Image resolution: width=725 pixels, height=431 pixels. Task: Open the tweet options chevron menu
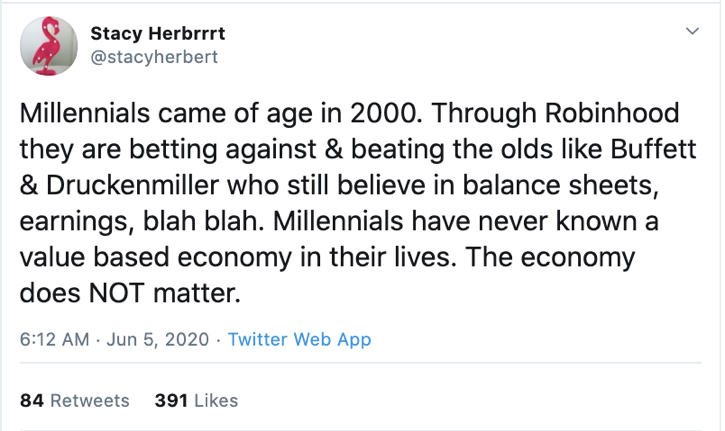click(x=690, y=33)
